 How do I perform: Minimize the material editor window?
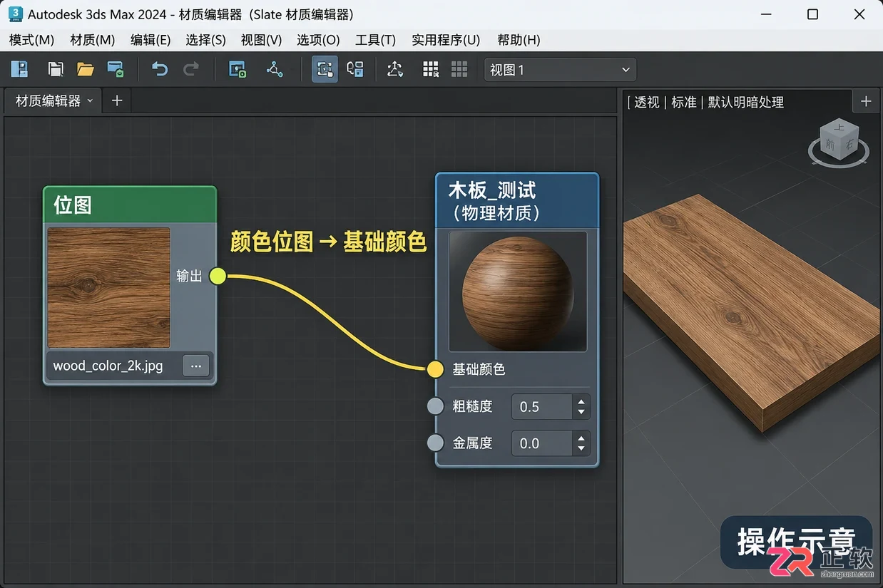766,14
